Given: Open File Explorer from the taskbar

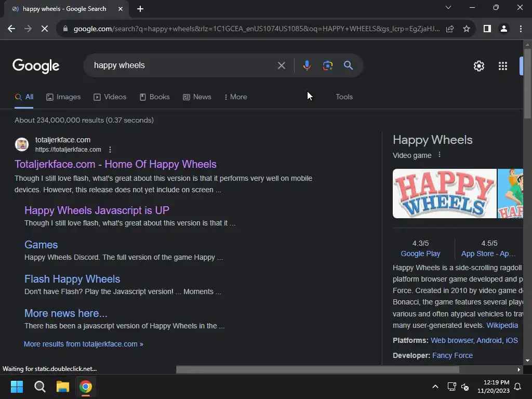Looking at the screenshot, I should pyautogui.click(x=62, y=387).
